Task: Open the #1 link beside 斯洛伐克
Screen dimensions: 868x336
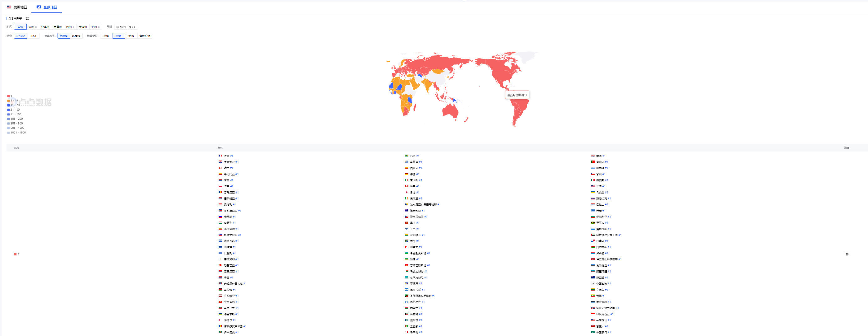Action: pyautogui.click(x=609, y=198)
